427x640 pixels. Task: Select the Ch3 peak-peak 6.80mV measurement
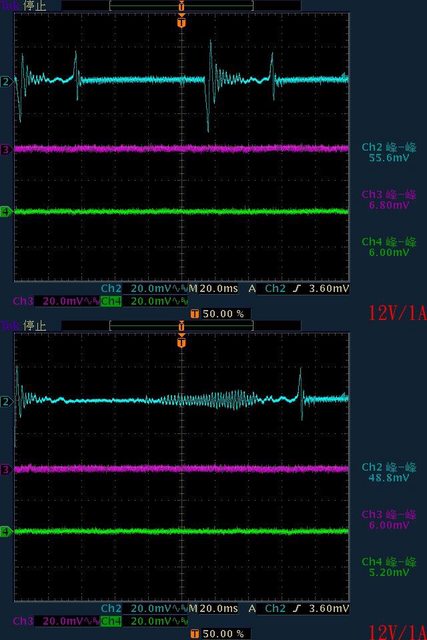(x=389, y=200)
